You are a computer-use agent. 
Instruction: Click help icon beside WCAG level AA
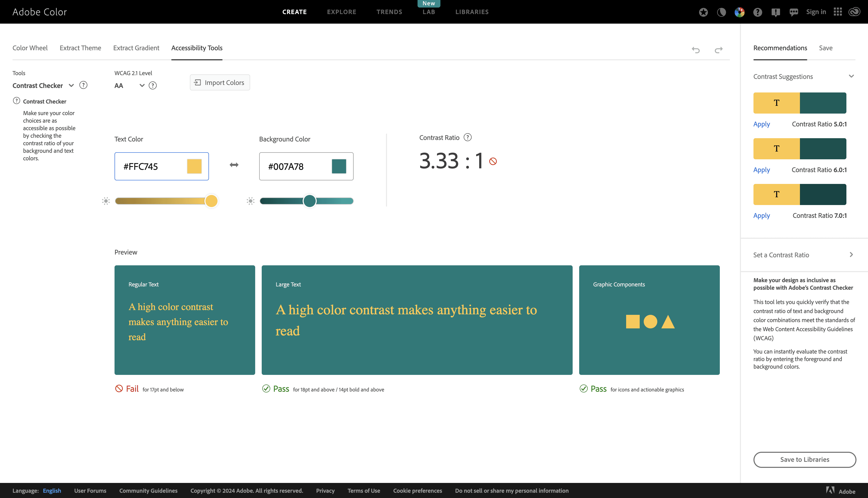[153, 85]
